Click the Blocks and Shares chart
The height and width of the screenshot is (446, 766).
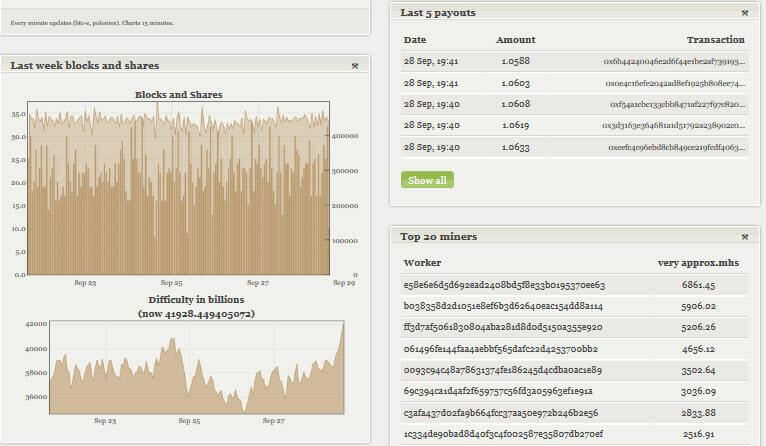point(178,190)
